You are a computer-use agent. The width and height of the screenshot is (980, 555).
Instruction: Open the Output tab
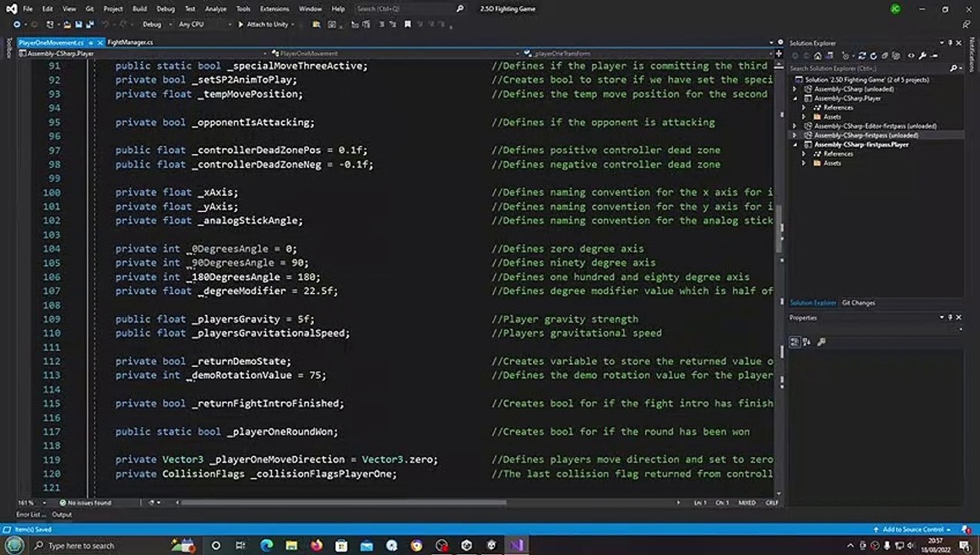point(62,514)
